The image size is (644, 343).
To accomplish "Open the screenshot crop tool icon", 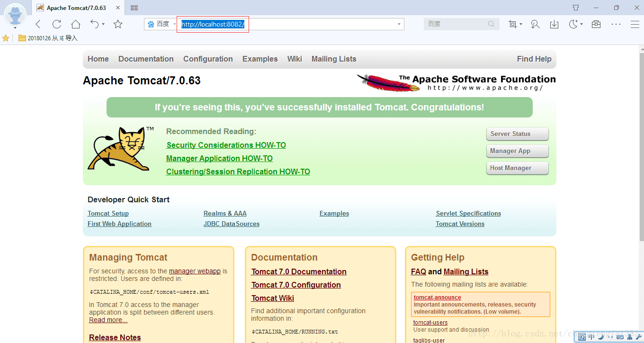I will tap(512, 24).
